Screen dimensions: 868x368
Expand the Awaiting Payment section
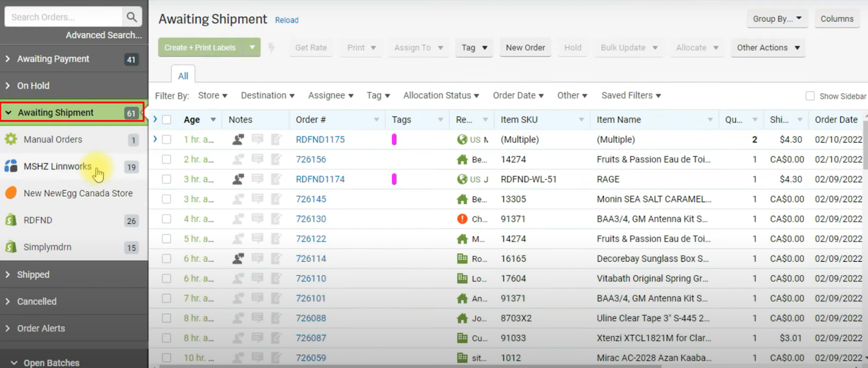tap(53, 59)
